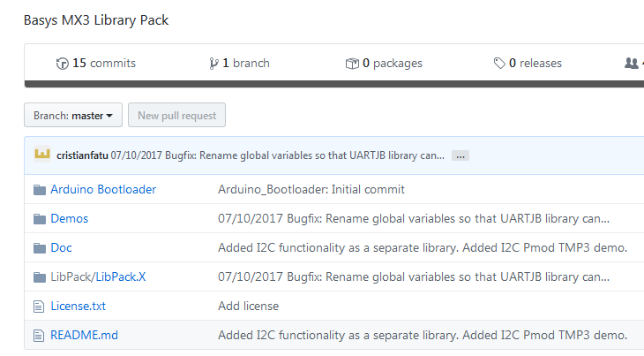Viewport: 644px width, 356px height.
Task: Click the contributors people icon
Action: [x=631, y=64]
